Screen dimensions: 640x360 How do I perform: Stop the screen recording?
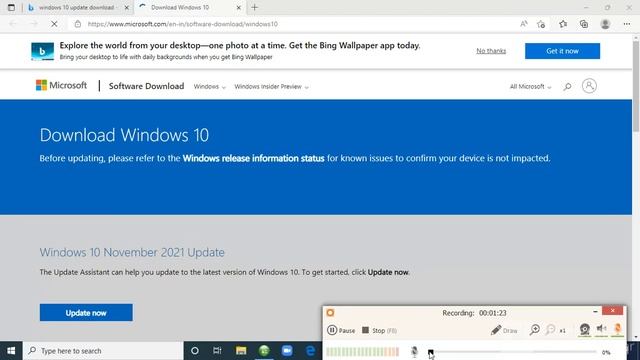click(x=379, y=330)
